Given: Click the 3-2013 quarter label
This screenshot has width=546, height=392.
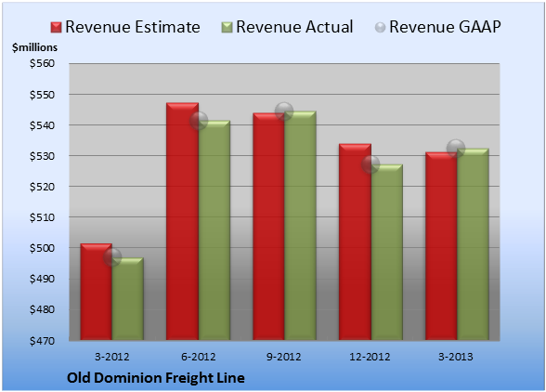Looking at the screenshot, I should 456,357.
